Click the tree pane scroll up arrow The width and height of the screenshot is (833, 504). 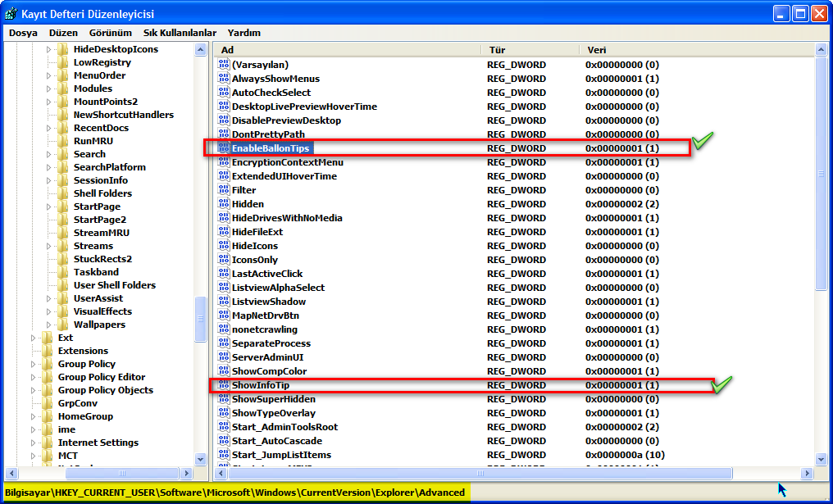point(200,50)
